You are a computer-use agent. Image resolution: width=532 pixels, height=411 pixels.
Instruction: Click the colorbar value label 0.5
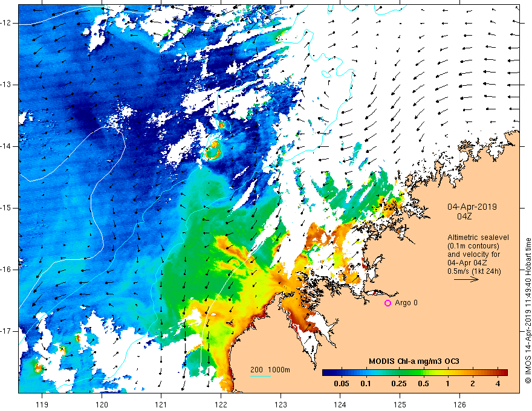(423, 384)
